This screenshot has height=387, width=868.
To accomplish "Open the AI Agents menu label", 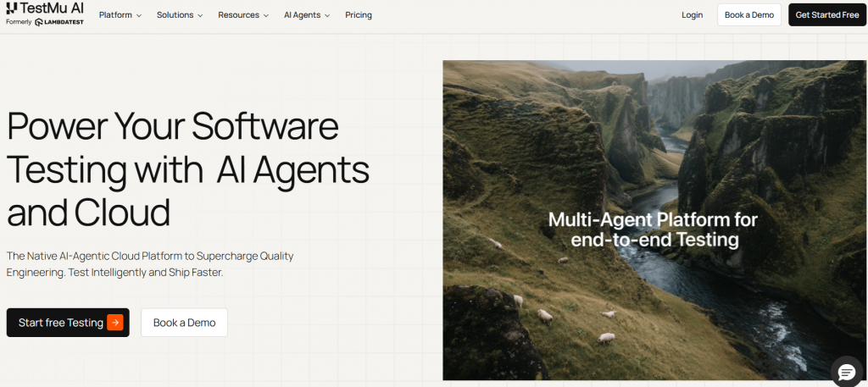I will click(301, 15).
